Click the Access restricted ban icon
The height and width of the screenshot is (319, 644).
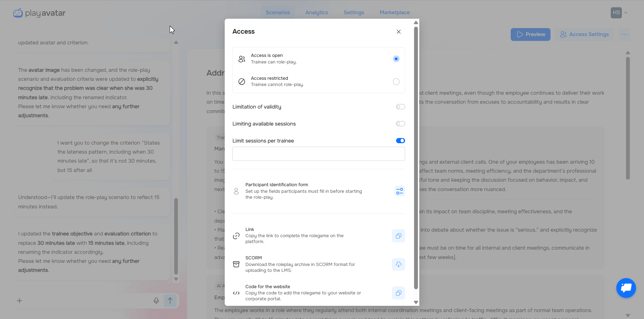click(242, 81)
